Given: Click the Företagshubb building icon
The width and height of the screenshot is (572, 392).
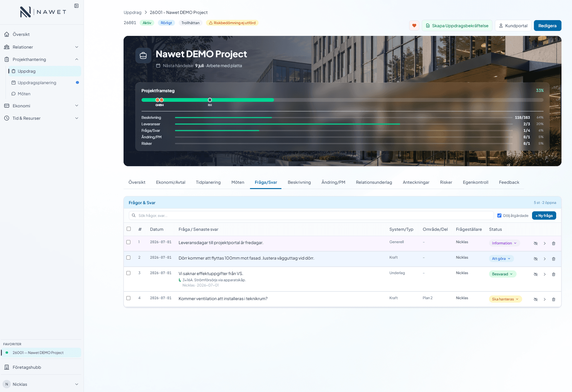Looking at the screenshot, I should click(7, 367).
